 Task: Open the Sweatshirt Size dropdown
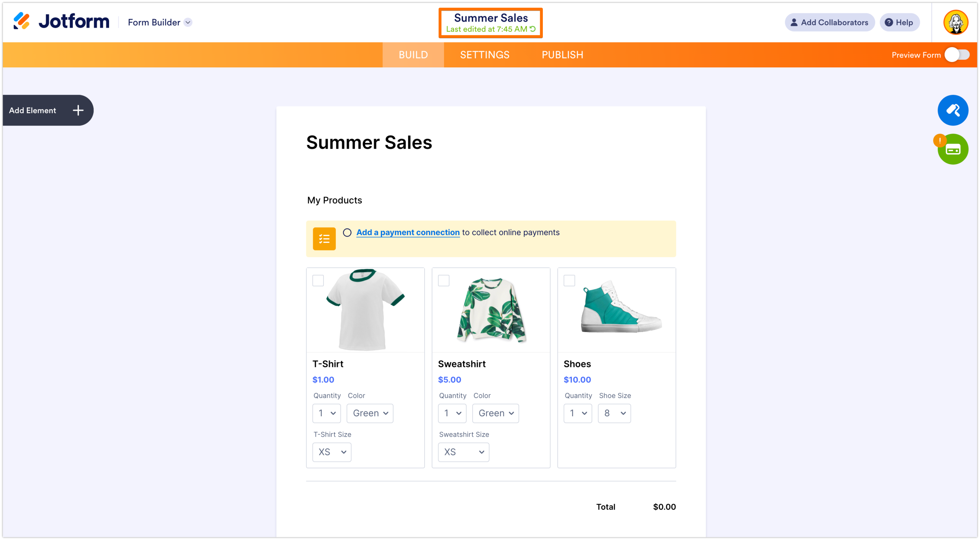[x=463, y=452]
